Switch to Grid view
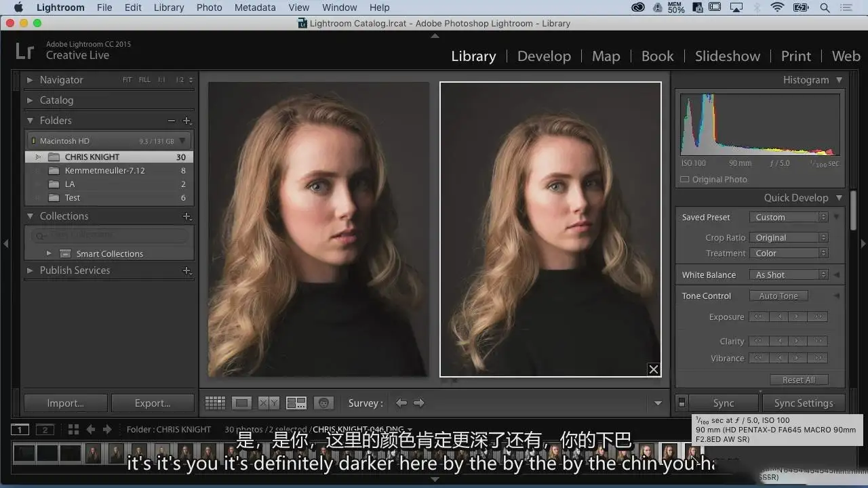This screenshot has width=868, height=488. [215, 403]
